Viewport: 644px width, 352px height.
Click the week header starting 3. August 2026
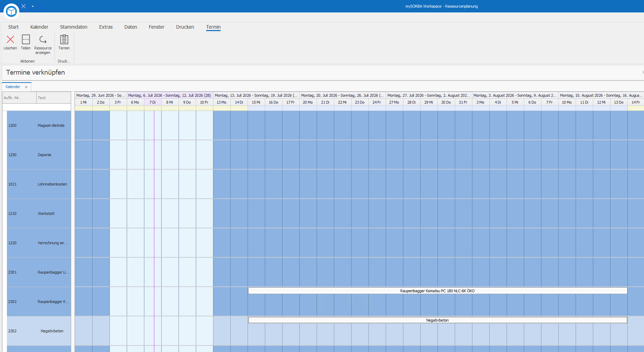click(515, 95)
